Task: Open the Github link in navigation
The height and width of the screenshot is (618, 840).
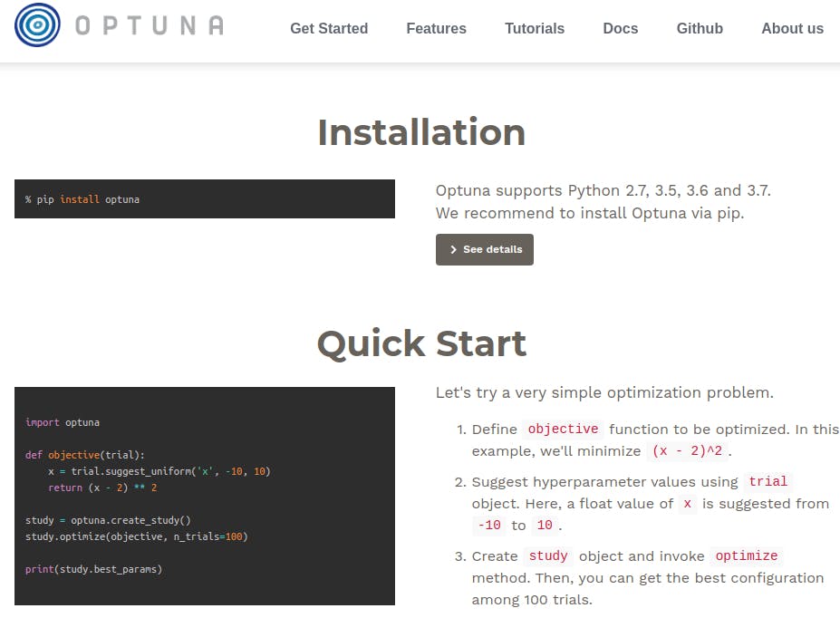Action: [700, 29]
